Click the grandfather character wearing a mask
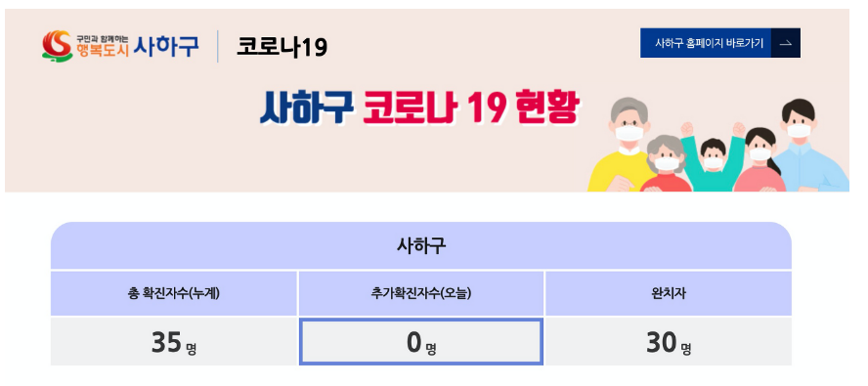Viewport: 868px width, 386px height. pyautogui.click(x=623, y=145)
